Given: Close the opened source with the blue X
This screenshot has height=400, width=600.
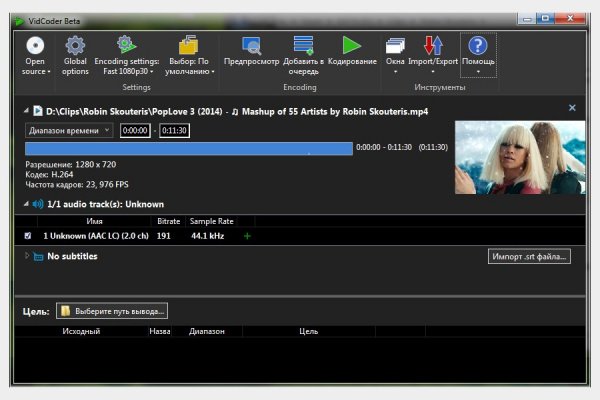Looking at the screenshot, I should 572,108.
